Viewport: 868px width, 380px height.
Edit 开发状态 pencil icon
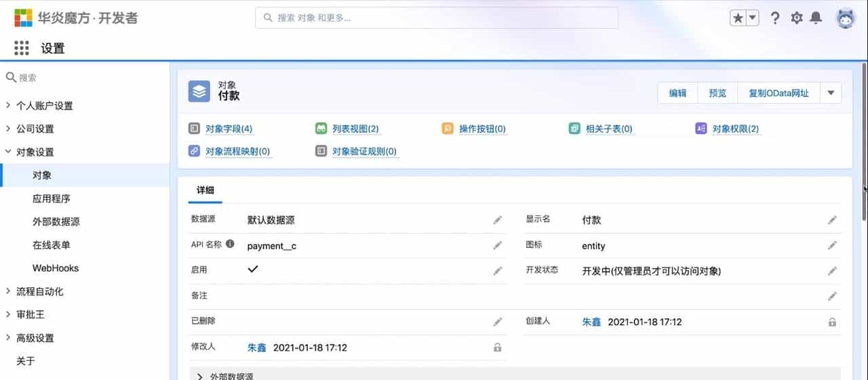[x=832, y=271]
